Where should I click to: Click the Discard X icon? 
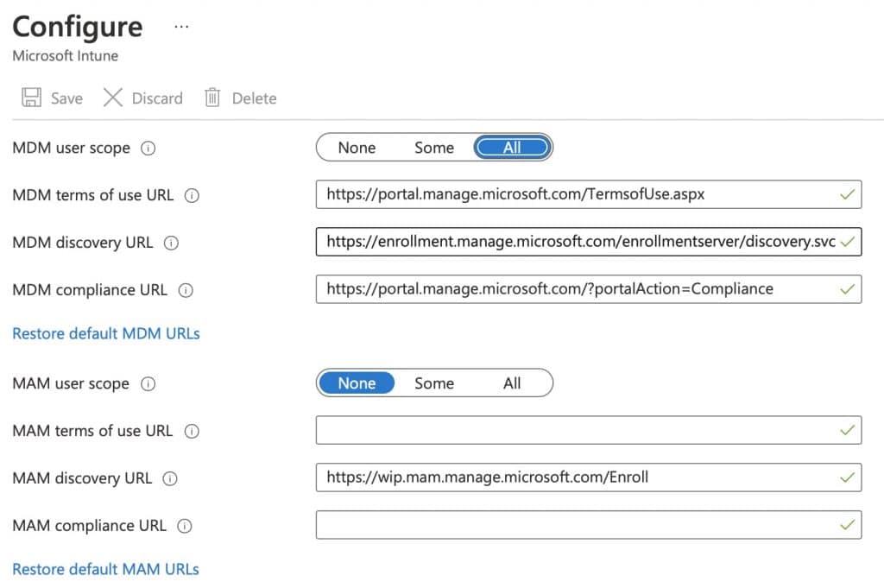click(x=113, y=98)
